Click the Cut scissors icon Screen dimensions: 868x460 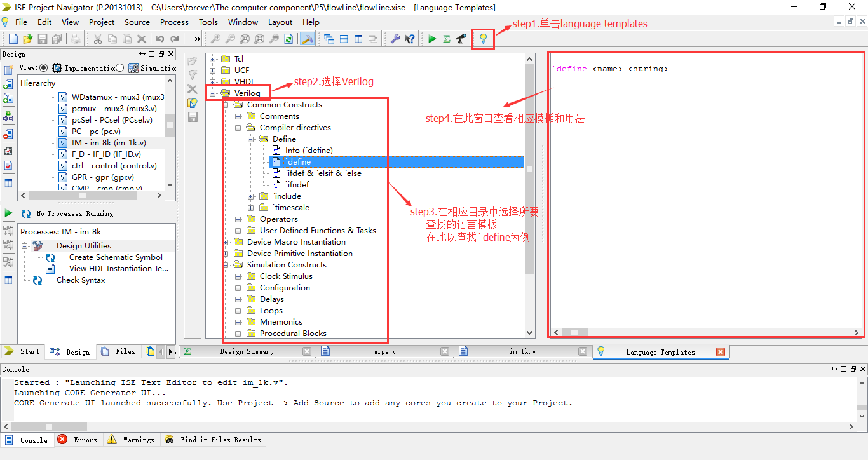[x=98, y=39]
